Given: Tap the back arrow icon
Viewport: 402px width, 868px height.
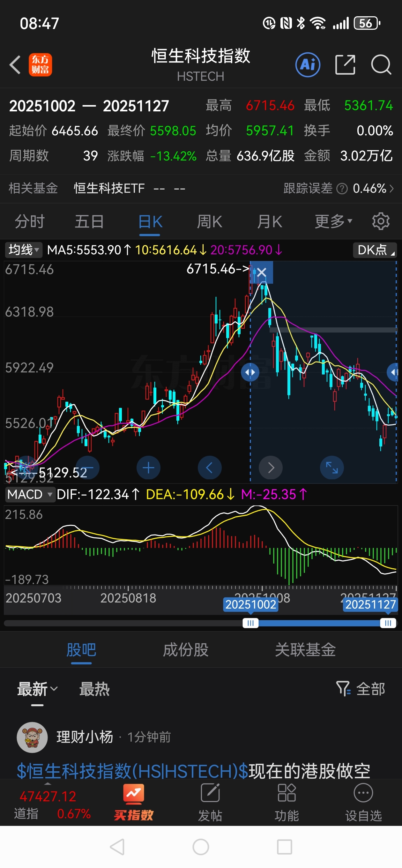Looking at the screenshot, I should [15, 64].
